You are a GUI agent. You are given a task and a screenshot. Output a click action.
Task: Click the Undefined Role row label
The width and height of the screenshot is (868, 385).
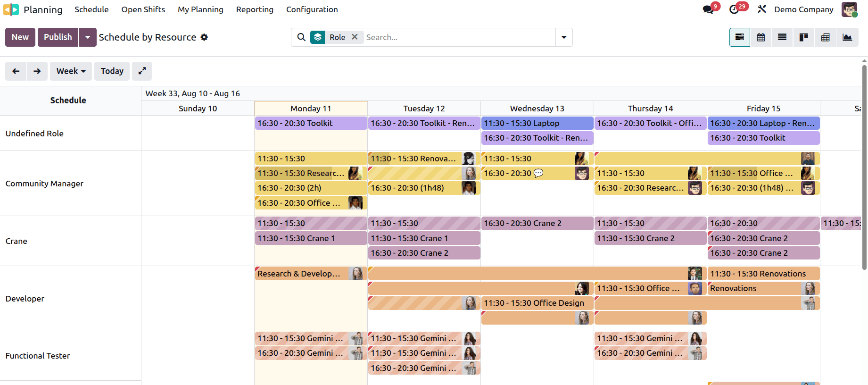pos(34,134)
